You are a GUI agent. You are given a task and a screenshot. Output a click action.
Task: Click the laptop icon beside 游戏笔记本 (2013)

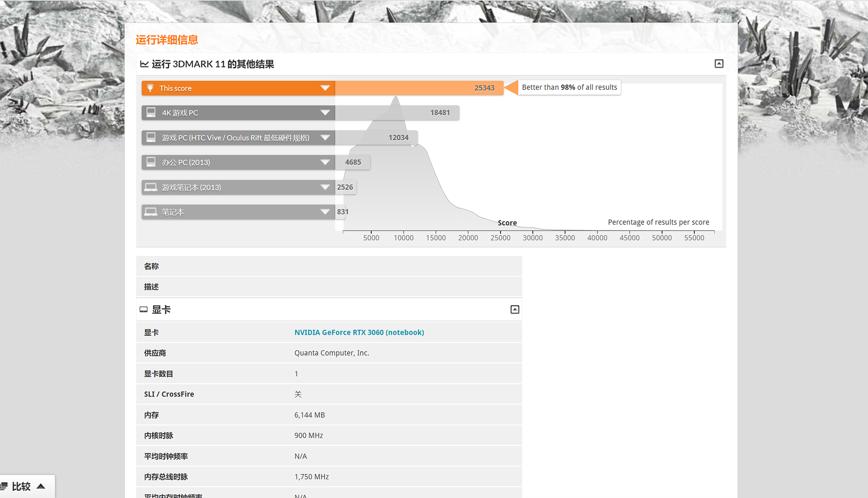pos(151,187)
